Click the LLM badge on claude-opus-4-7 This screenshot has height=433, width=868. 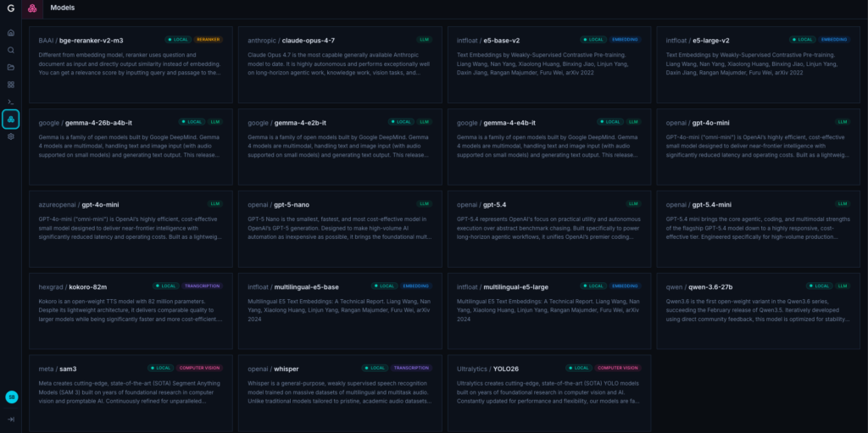click(x=425, y=40)
